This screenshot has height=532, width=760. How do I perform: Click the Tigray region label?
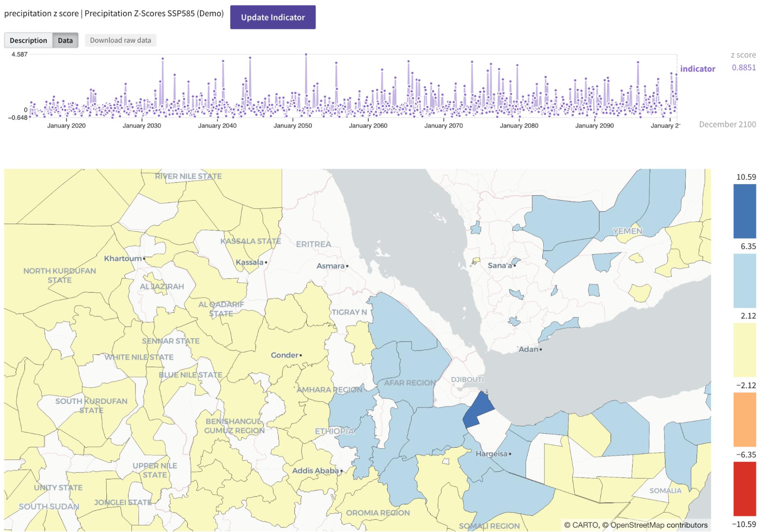pos(349,312)
